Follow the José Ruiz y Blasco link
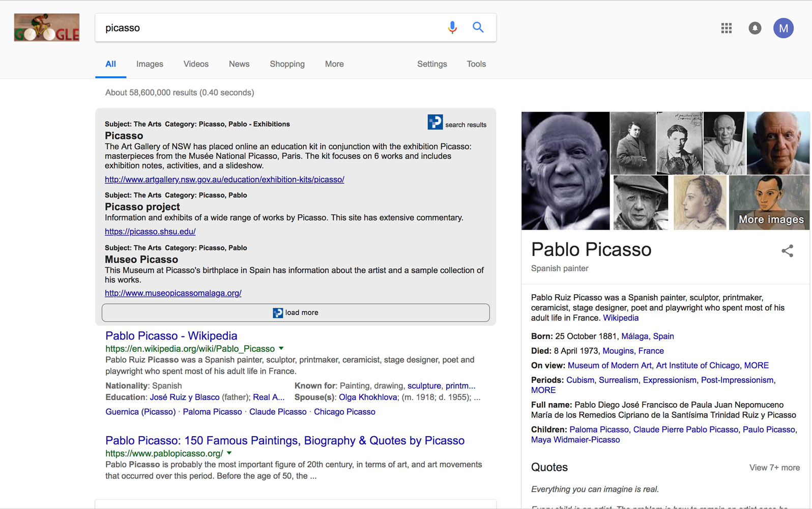Screen dimensions: 812x509 point(185,397)
